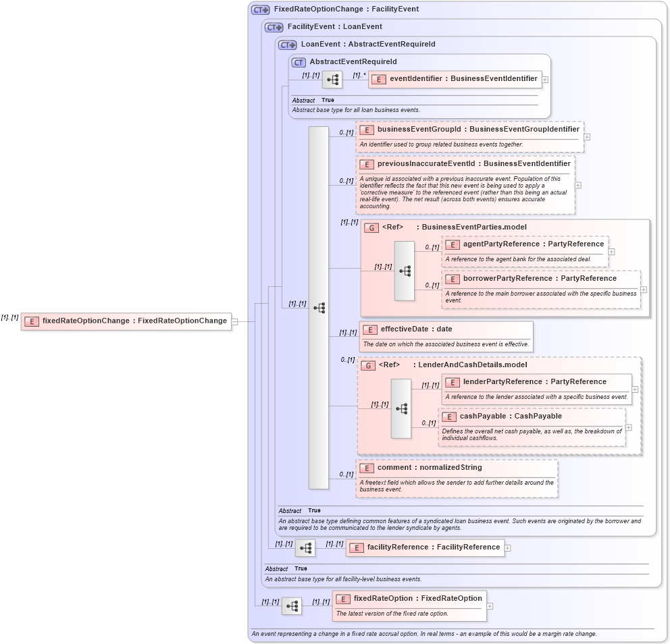Expand the businessEventGroupId element
This screenshot has height=644, width=670.
(x=587, y=137)
